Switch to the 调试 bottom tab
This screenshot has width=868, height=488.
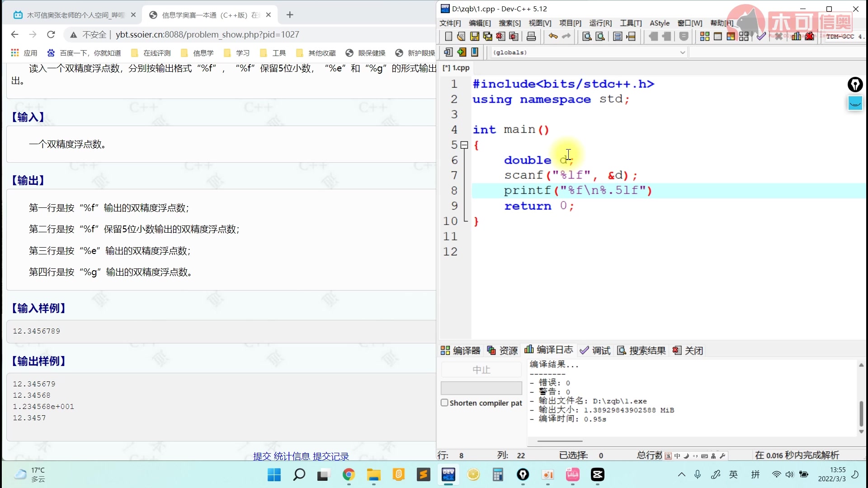click(x=595, y=350)
